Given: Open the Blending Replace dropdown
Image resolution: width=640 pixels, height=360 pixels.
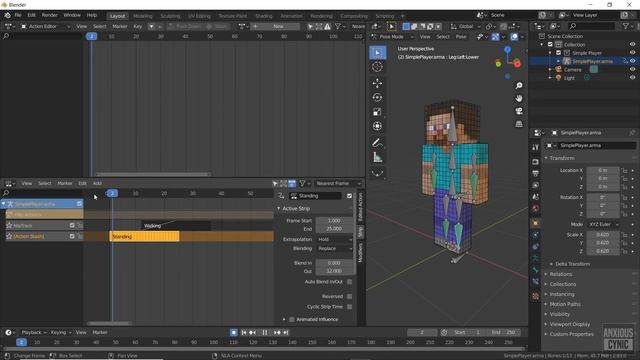Looking at the screenshot, I should [335, 249].
